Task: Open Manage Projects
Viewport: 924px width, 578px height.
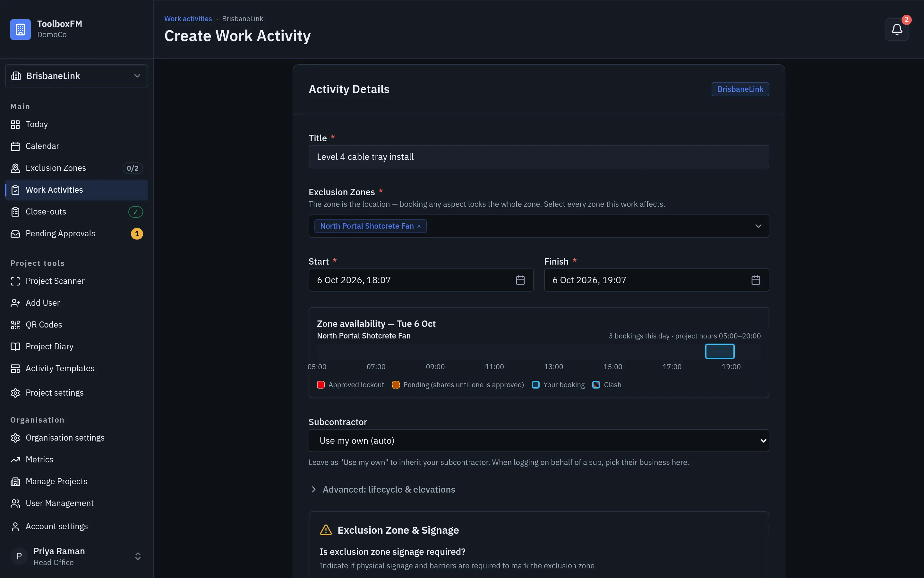Action: tap(76, 481)
